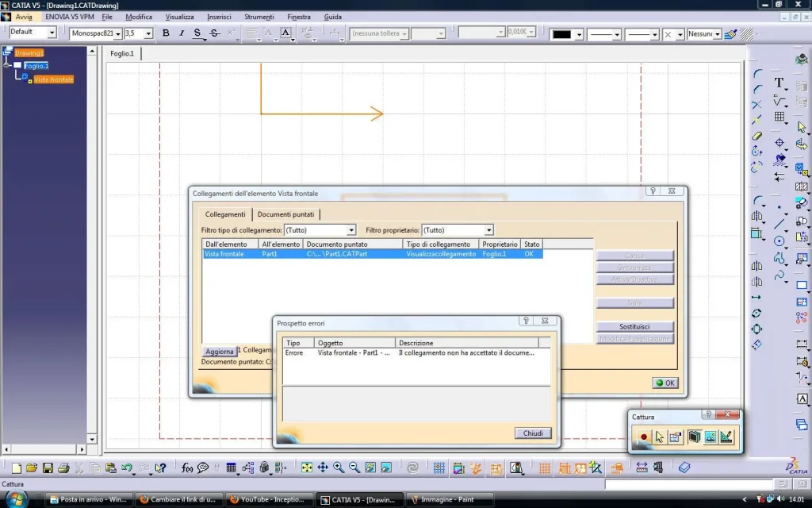The image size is (812, 508).
Task: Click the help question mark of Prospetto errori
Action: tap(527, 321)
